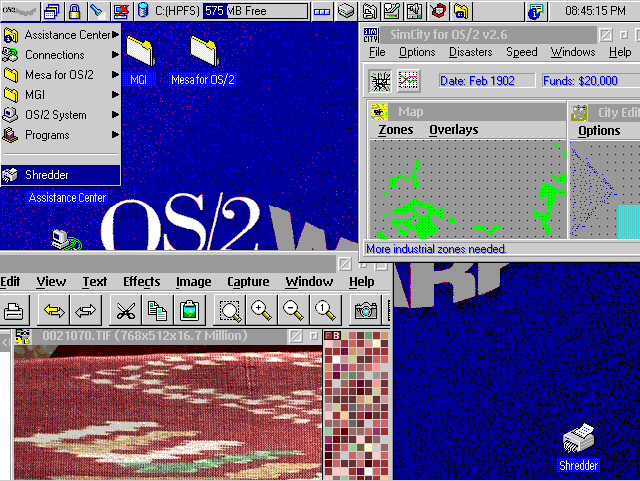The image size is (640, 481).
Task: Open the Speed menu in SimCity
Action: coord(521,52)
